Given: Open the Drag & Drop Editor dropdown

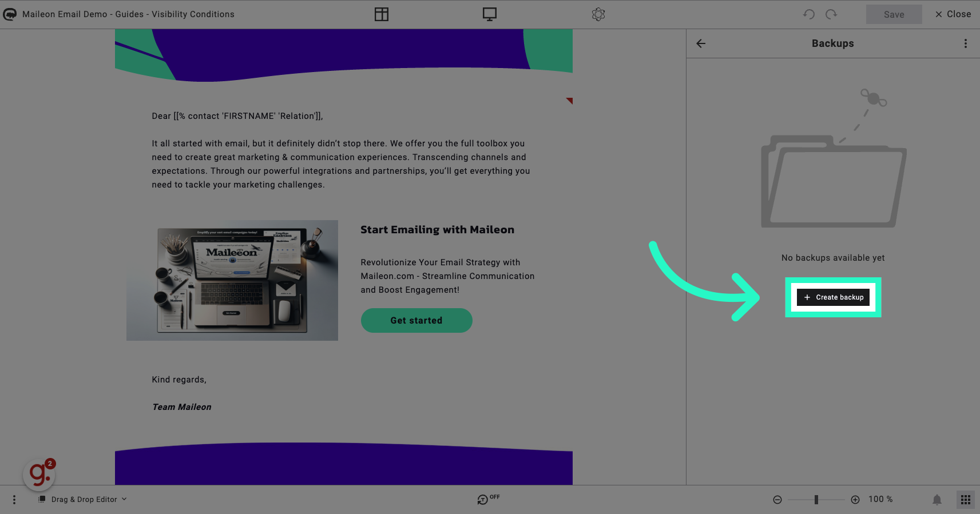Looking at the screenshot, I should click(x=83, y=500).
